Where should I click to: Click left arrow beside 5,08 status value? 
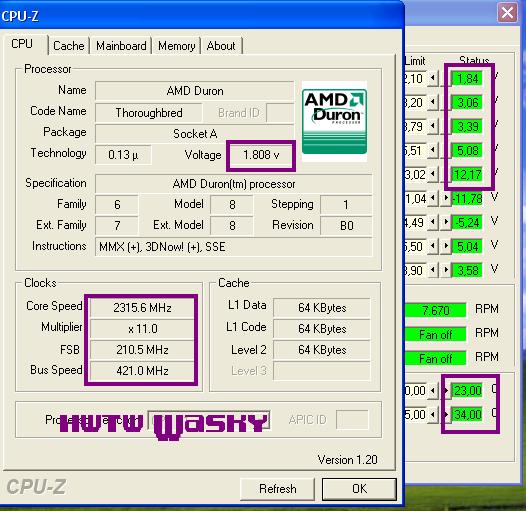pyautogui.click(x=433, y=150)
